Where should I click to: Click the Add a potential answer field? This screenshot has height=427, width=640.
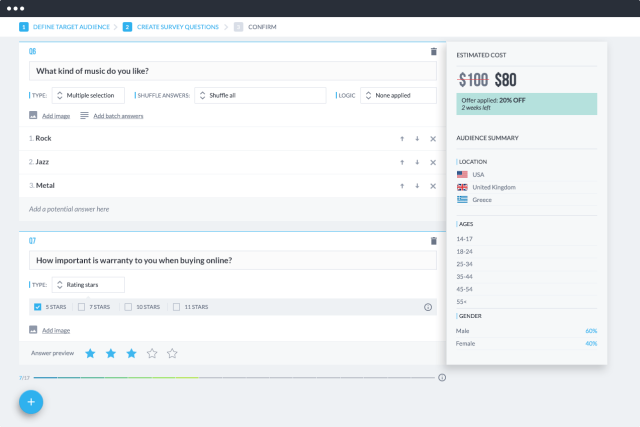pos(232,209)
